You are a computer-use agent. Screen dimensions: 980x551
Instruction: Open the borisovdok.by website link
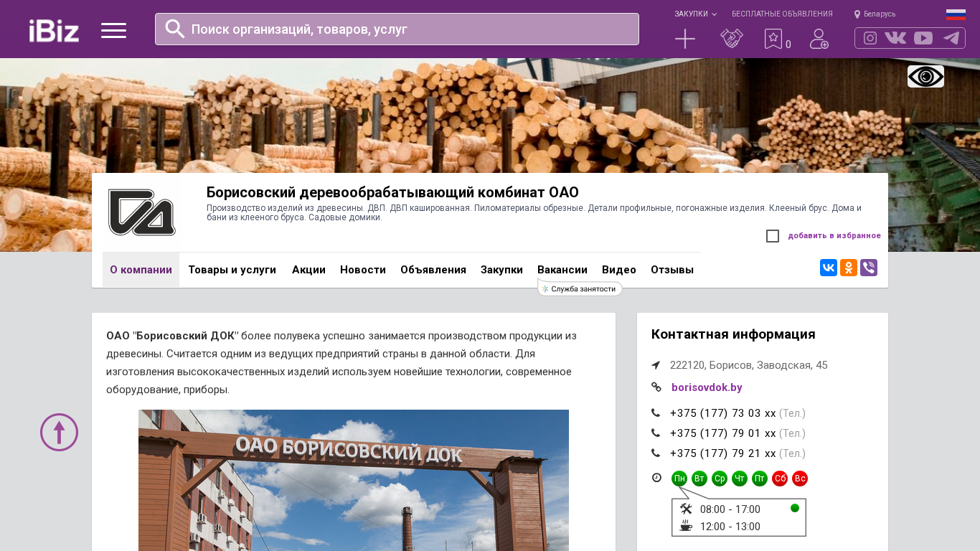707,387
